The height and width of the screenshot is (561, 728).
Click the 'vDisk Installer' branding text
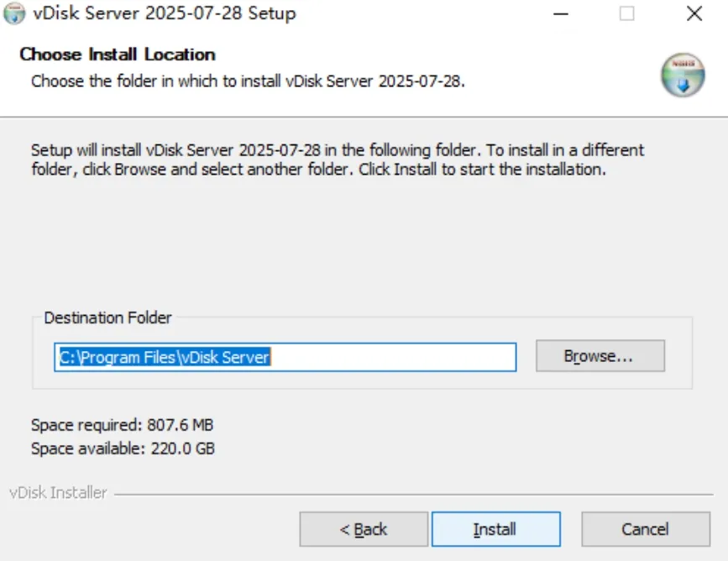[58, 493]
